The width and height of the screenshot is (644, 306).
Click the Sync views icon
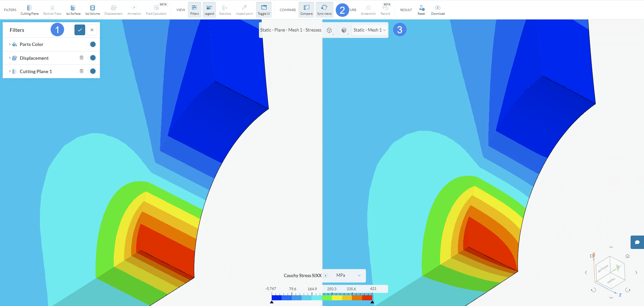(x=324, y=10)
